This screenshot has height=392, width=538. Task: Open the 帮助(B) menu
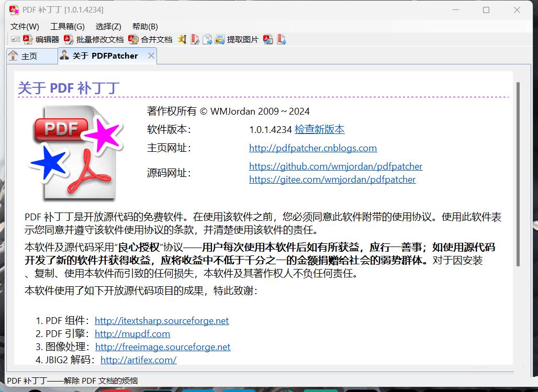145,26
